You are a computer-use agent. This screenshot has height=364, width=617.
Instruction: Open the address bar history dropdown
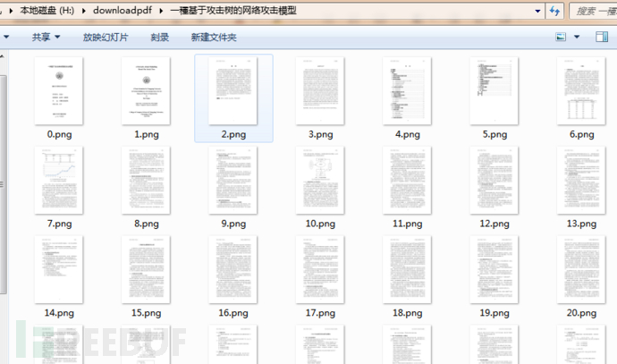(537, 11)
